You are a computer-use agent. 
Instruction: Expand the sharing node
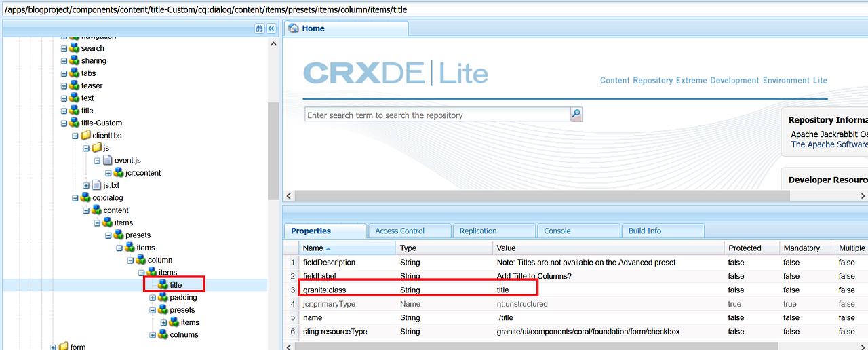tap(64, 60)
